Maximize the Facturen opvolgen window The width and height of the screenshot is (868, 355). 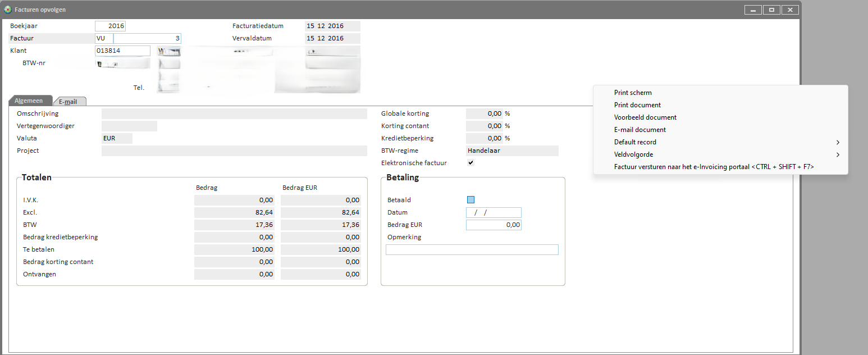point(772,10)
